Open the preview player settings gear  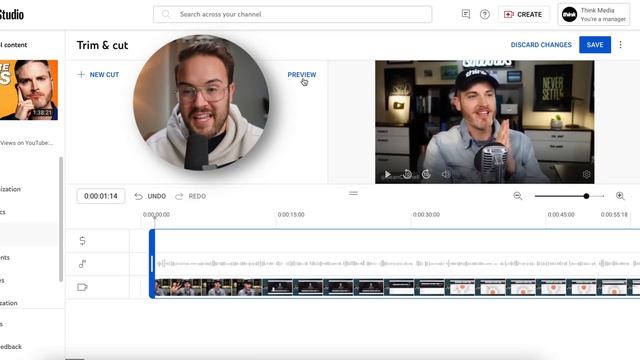587,174
